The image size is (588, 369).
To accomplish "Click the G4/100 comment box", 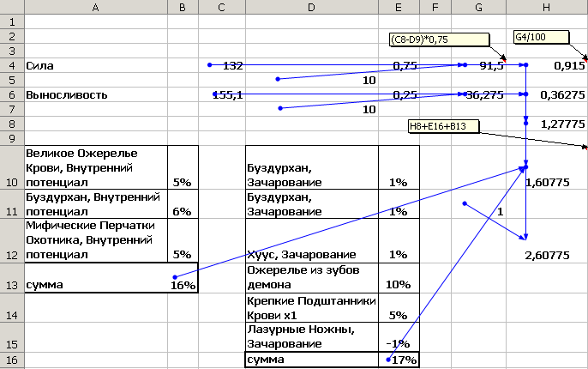I will pos(541,37).
